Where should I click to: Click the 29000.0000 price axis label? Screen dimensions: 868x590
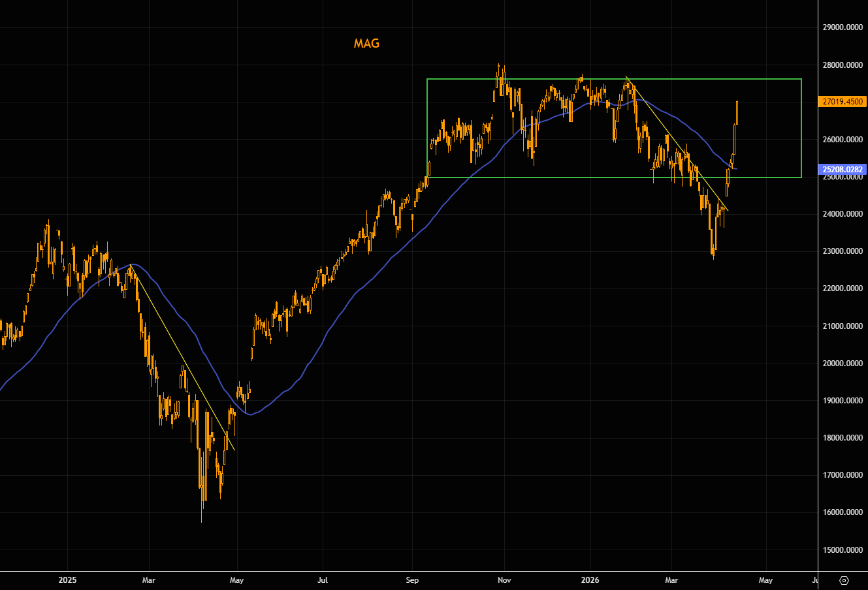click(x=842, y=27)
